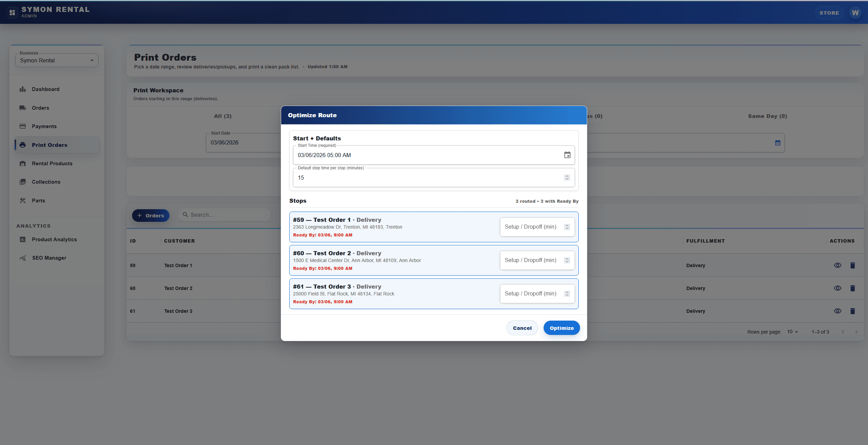Image resolution: width=868 pixels, height=445 pixels.
Task: Show Test Order 3 using its eye toggle
Action: 837,311
